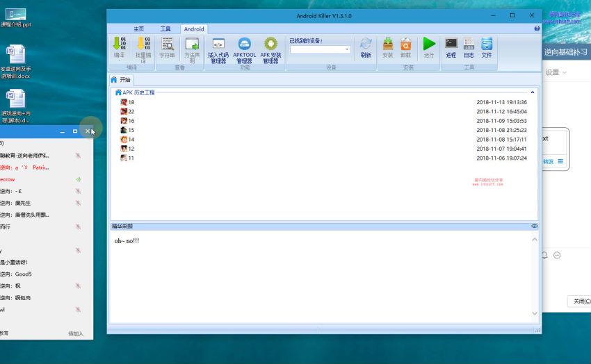Click the down arrow of the text panel scrollbar
This screenshot has height=364, width=591.
(535, 313)
